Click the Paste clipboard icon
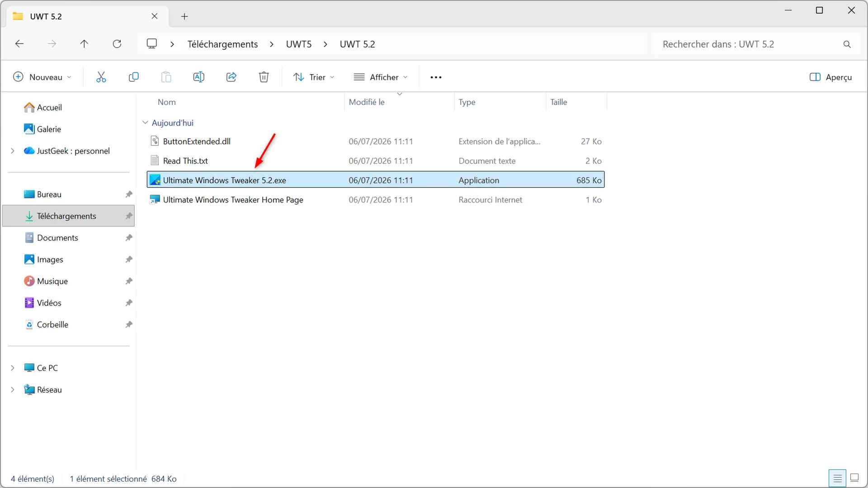The height and width of the screenshot is (488, 868). [x=166, y=77]
